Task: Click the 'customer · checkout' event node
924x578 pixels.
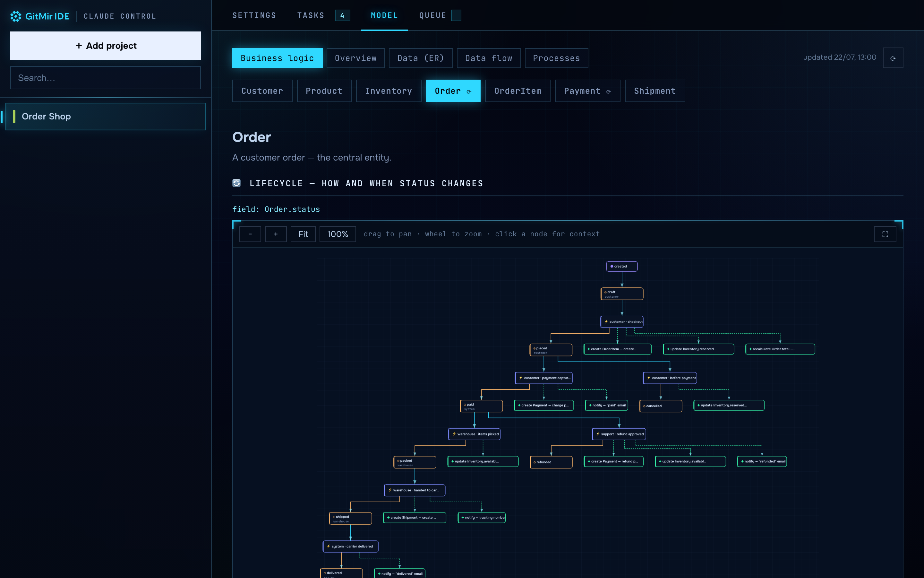Action: tap(622, 322)
